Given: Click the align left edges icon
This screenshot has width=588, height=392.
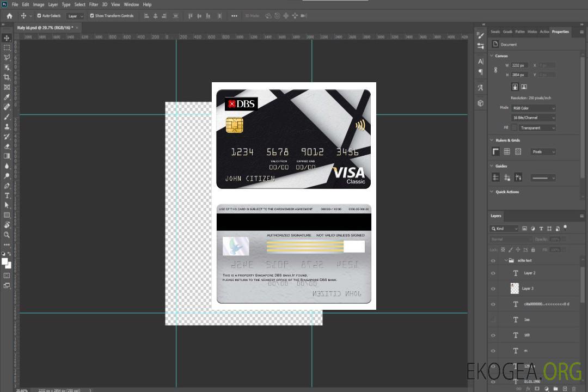Looking at the screenshot, I should tap(146, 16).
